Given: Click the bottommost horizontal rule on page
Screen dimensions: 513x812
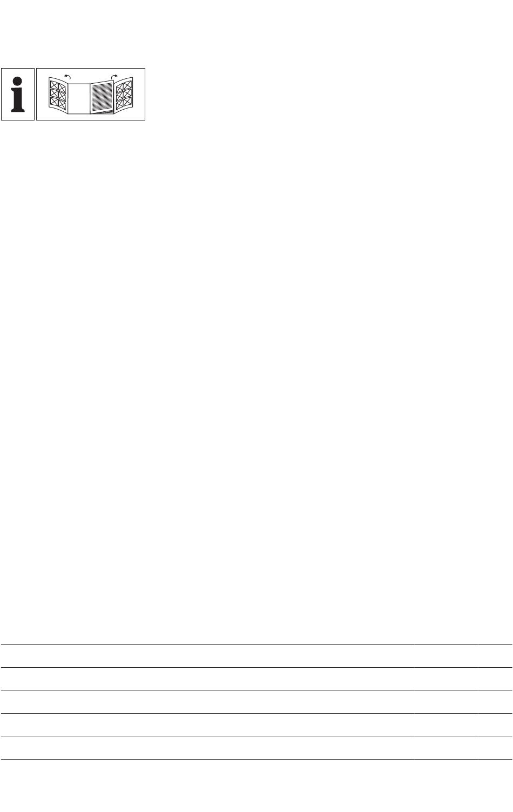Looking at the screenshot, I should [x=256, y=759].
